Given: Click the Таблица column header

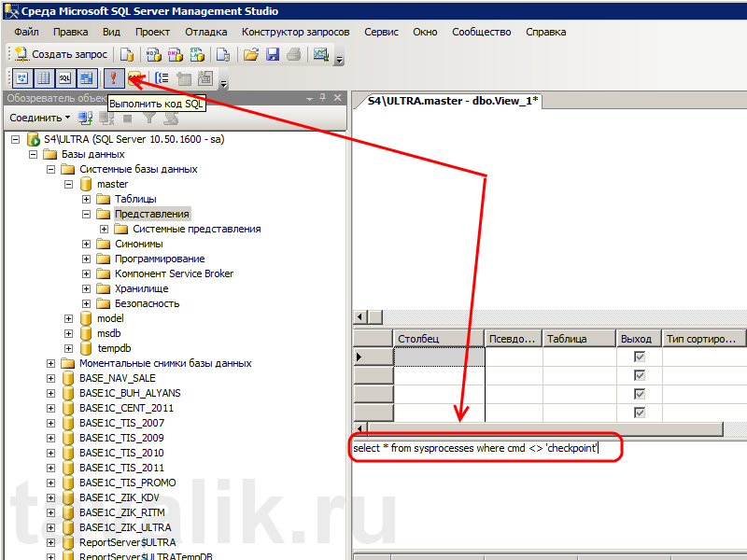Looking at the screenshot, I should [579, 339].
